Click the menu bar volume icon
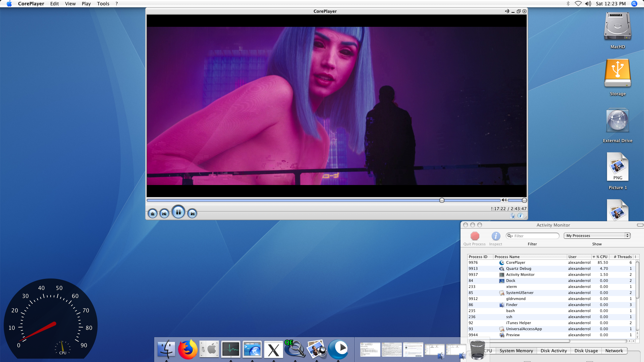The image size is (644, 362). (x=588, y=4)
